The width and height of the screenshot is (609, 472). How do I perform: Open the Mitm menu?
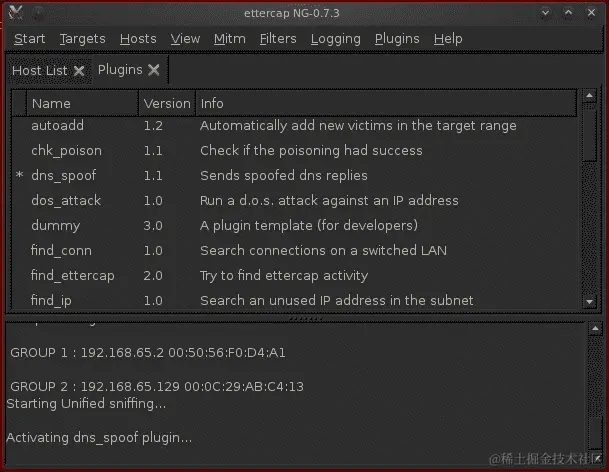point(230,39)
